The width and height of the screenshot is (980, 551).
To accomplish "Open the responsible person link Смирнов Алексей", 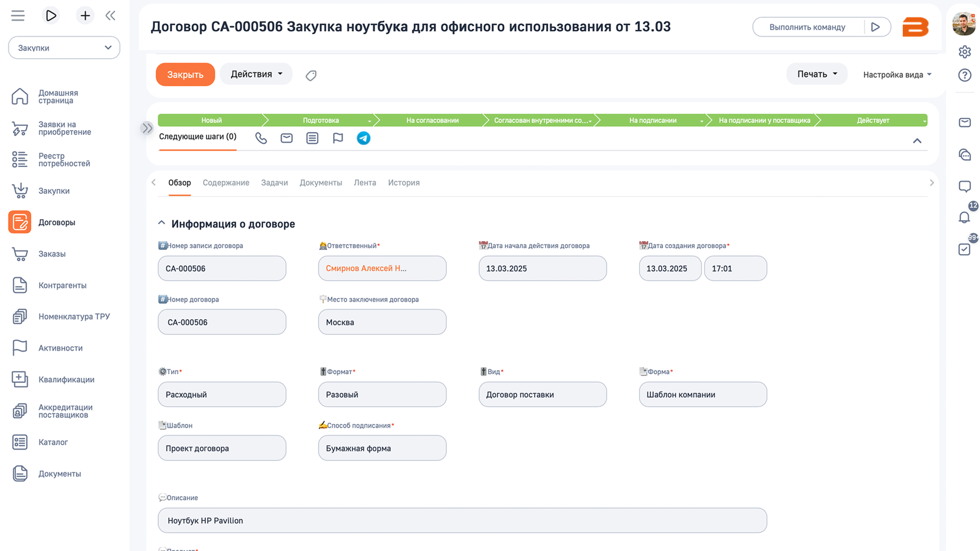I will (x=366, y=268).
